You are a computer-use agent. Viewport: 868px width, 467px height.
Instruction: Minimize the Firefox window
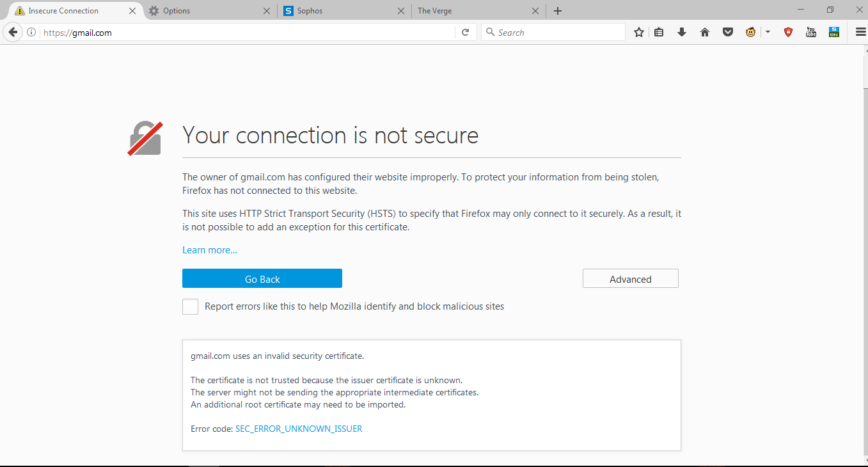pos(800,10)
